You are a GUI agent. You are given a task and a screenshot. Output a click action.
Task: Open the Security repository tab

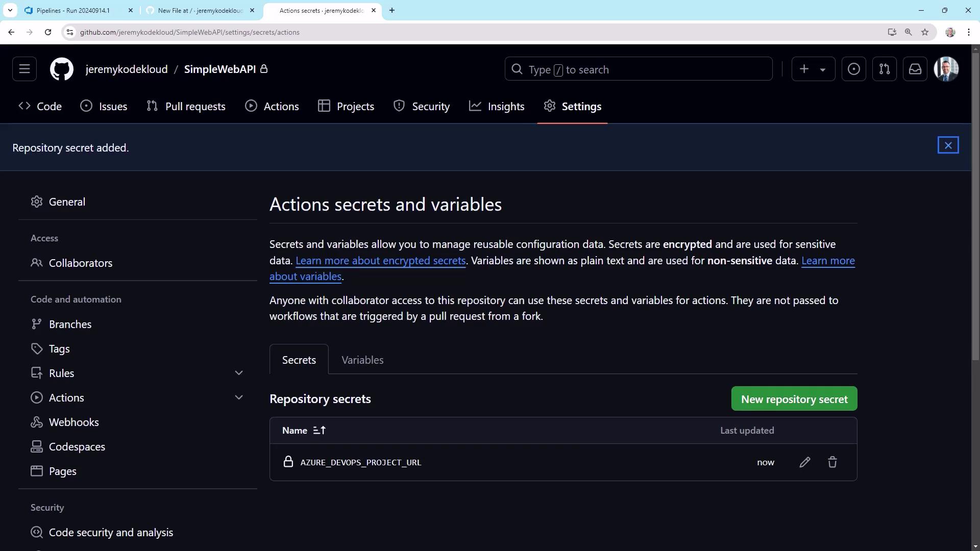(422, 106)
